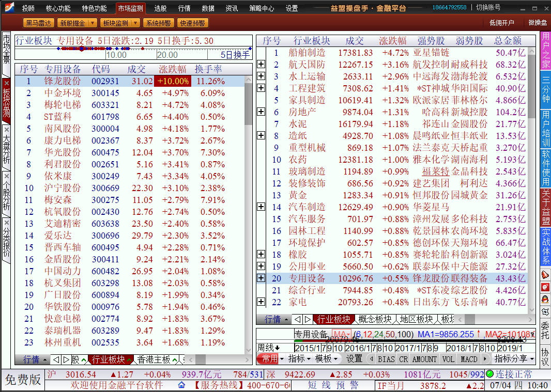Screen dimensions: 551x392
Task: Open the red 'e' browser icon in sidebar
Action: (545, 287)
